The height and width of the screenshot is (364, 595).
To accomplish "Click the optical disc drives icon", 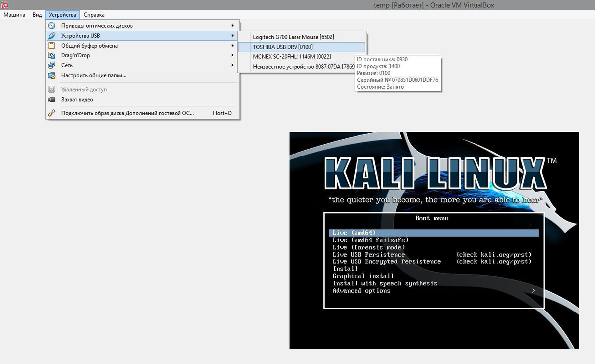I will 52,25.
